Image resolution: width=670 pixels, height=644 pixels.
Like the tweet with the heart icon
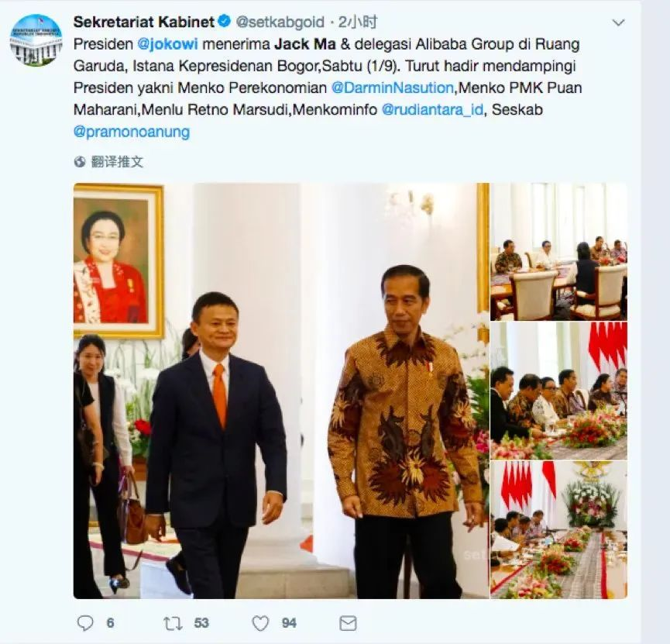[x=261, y=624]
